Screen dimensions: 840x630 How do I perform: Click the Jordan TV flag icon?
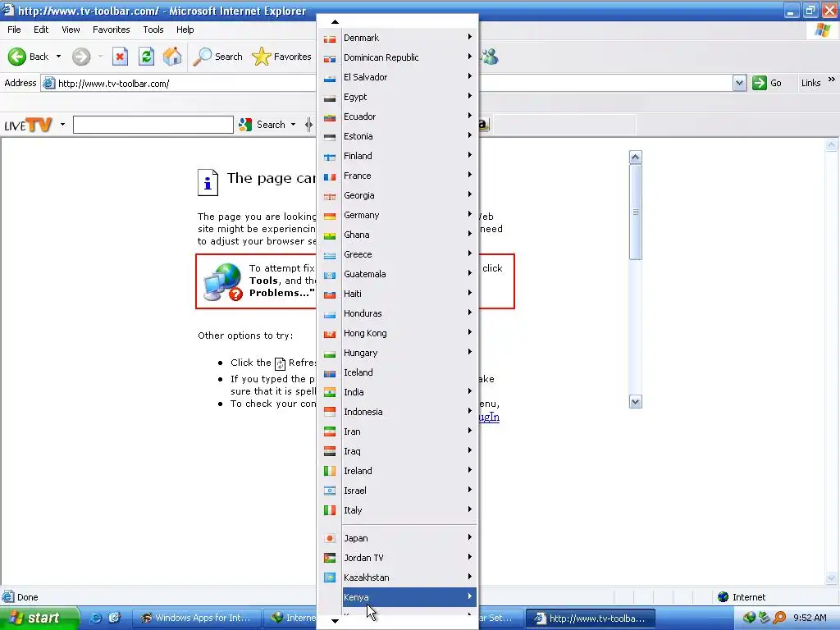[330, 558]
